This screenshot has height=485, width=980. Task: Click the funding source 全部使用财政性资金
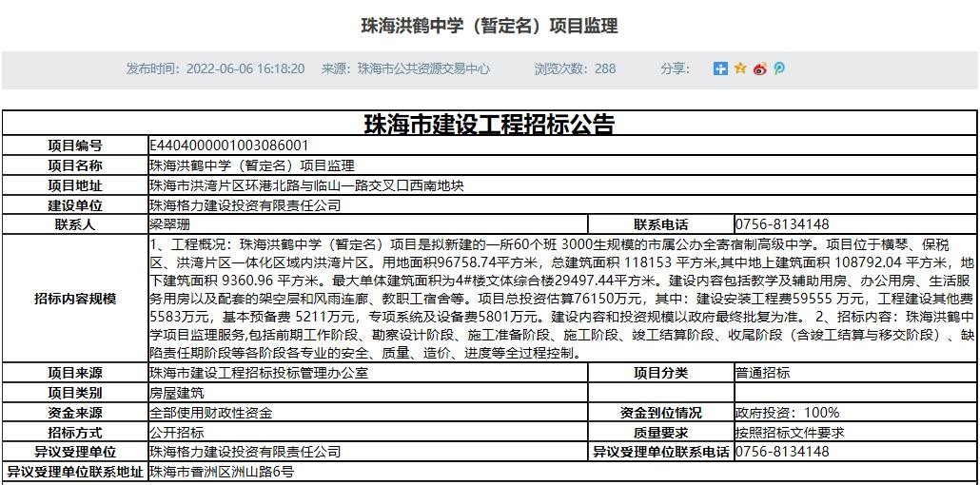coord(210,413)
